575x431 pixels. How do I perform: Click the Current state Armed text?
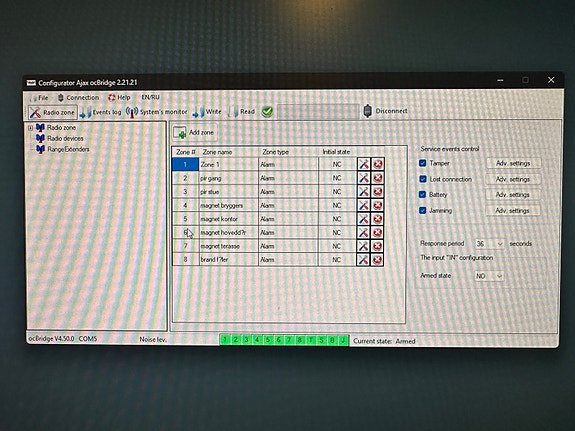(384, 341)
